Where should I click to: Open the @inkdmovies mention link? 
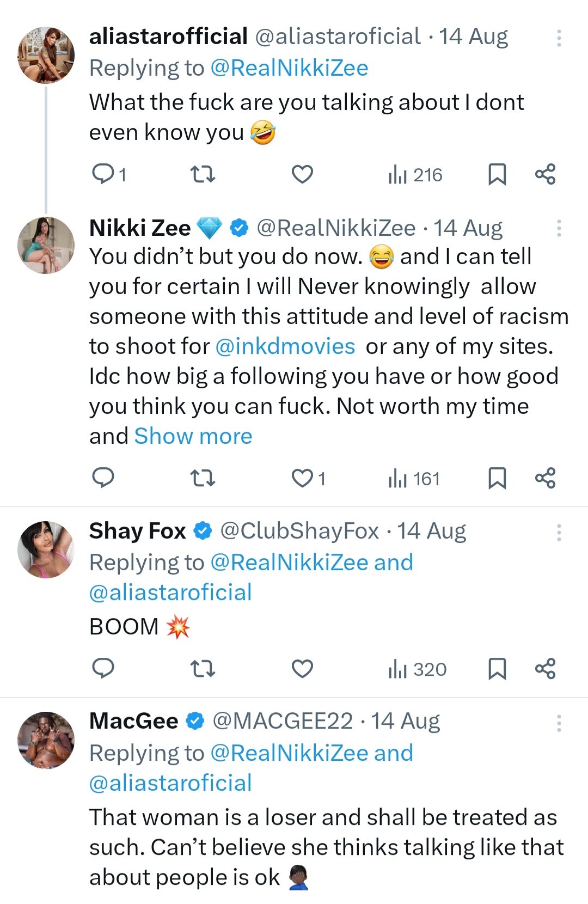[285, 346]
